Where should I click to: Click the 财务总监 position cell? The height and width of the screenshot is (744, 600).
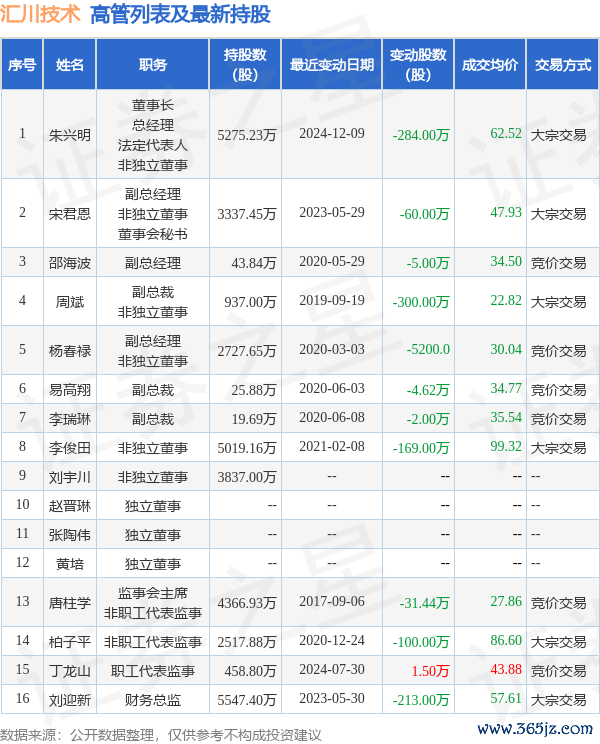click(x=153, y=700)
